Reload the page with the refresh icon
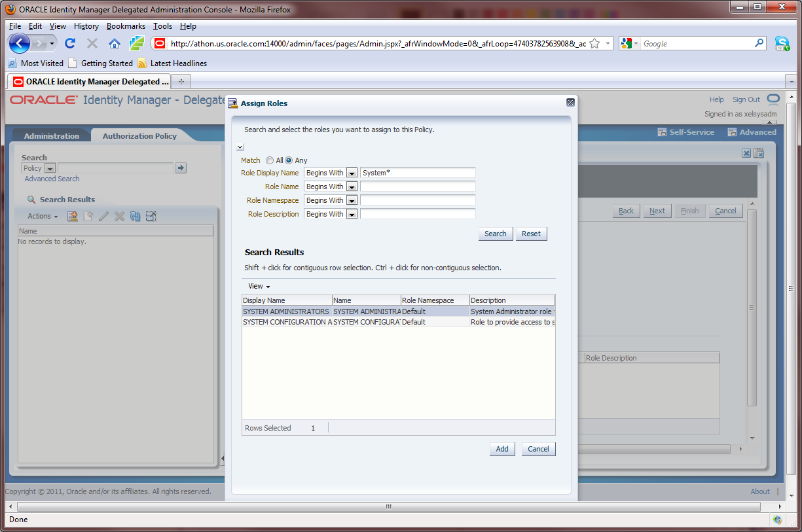Screen dimensions: 802x532 pos(70,44)
